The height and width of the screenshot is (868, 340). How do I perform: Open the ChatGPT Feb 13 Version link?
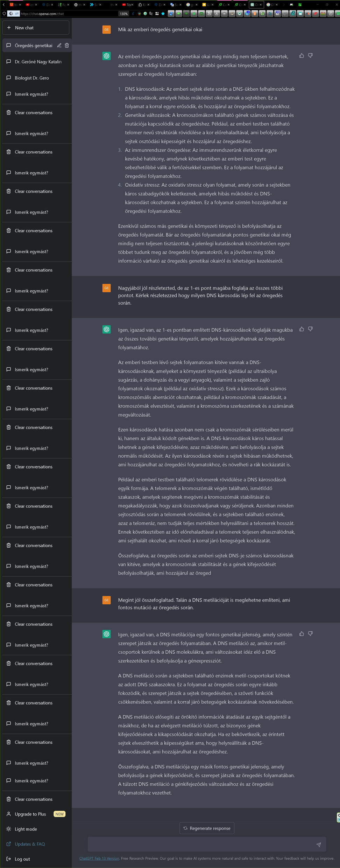tap(99, 859)
